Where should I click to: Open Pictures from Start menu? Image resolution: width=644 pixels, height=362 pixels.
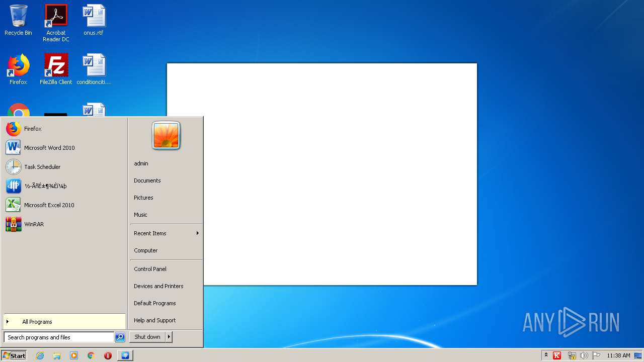[166, 198]
